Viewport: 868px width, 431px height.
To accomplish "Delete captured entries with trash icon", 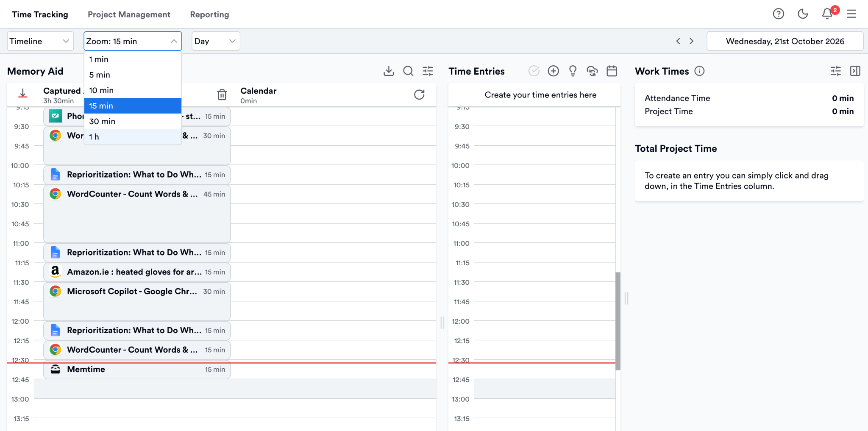I will point(222,95).
